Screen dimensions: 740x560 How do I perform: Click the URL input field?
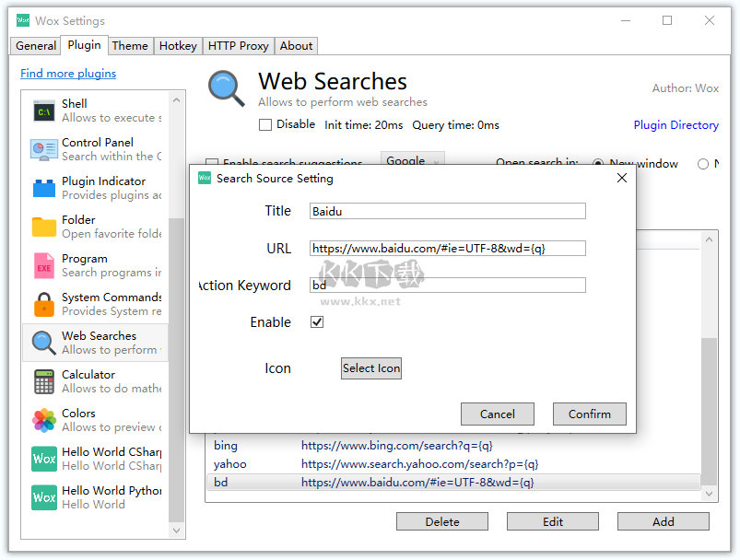(447, 248)
